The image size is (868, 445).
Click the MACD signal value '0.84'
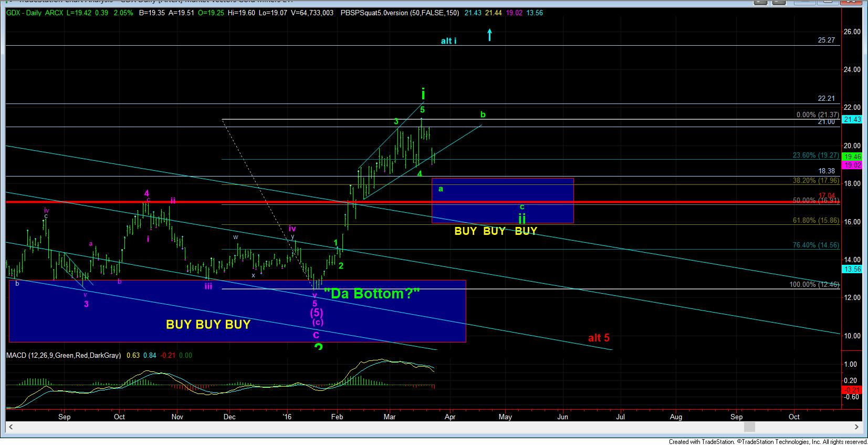point(150,356)
